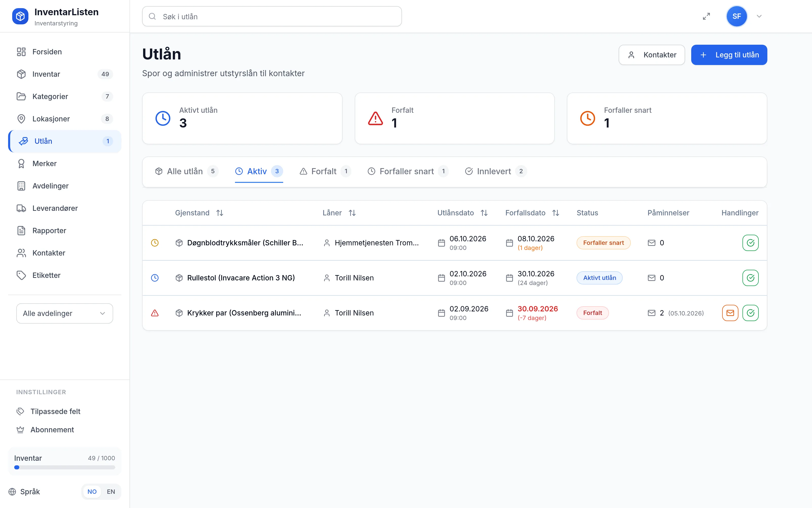Go to Inventar in sidebar
812x508 pixels.
pos(64,74)
